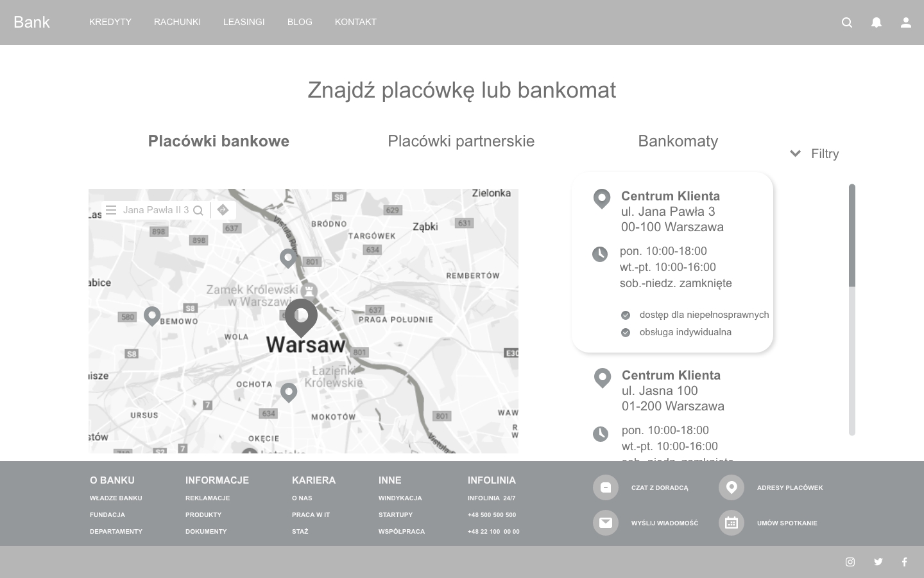924x578 pixels.
Task: Open notifications via the bell icon
Action: click(x=876, y=22)
